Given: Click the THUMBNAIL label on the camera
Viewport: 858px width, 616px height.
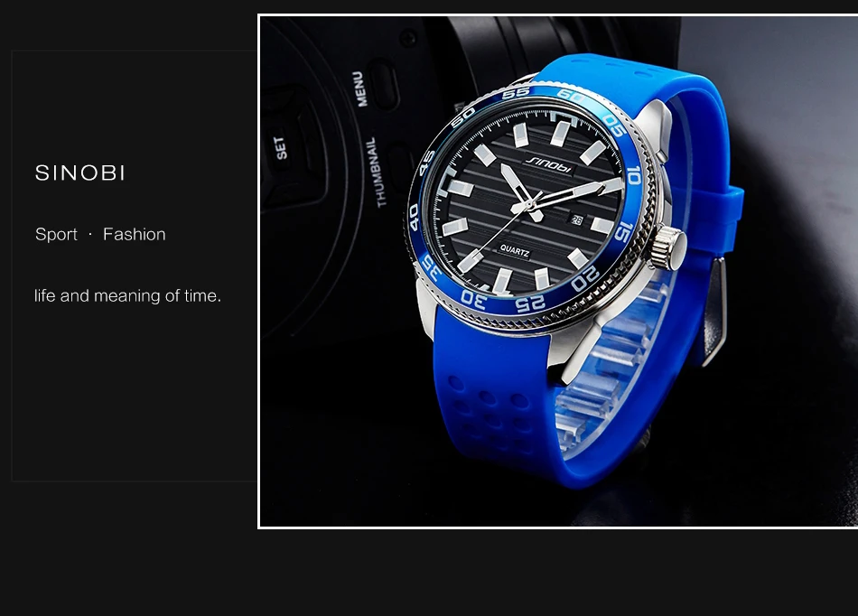Looking at the screenshot, I should click(376, 172).
